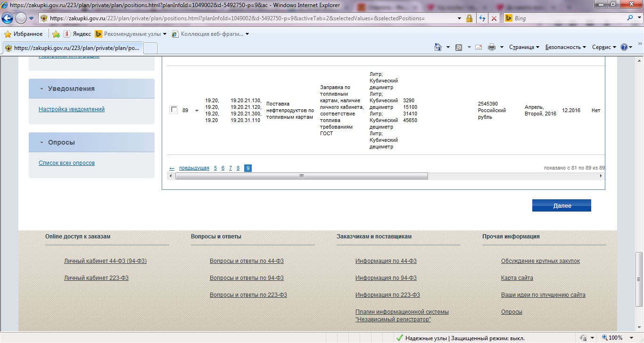Screen dimensions: 644x343
Task: Open the Страница menu
Action: (524, 47)
